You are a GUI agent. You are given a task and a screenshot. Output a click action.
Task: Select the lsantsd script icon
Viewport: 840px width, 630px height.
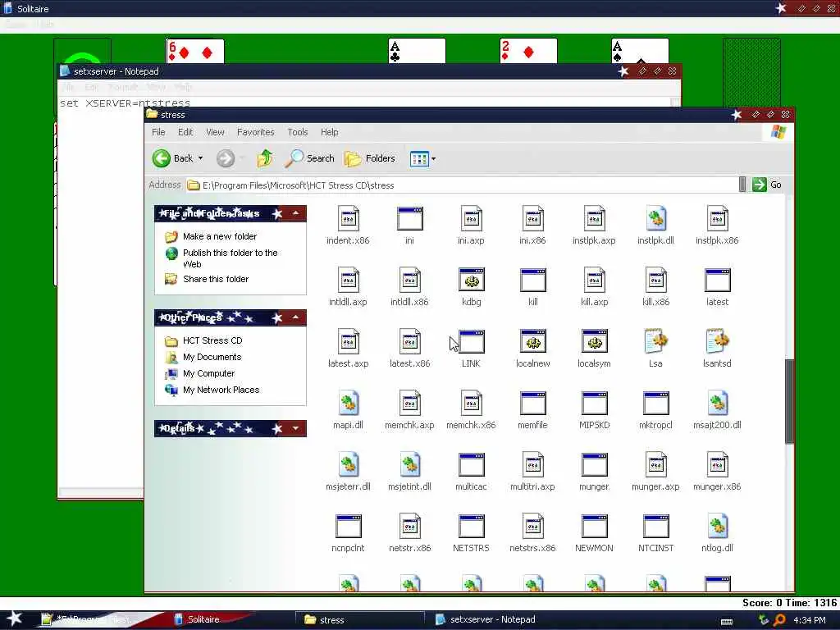pos(717,341)
